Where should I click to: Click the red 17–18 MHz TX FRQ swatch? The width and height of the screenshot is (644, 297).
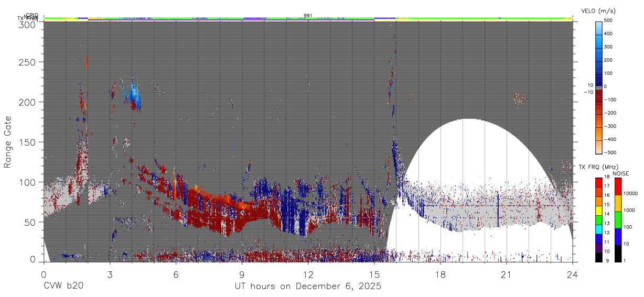point(599,182)
